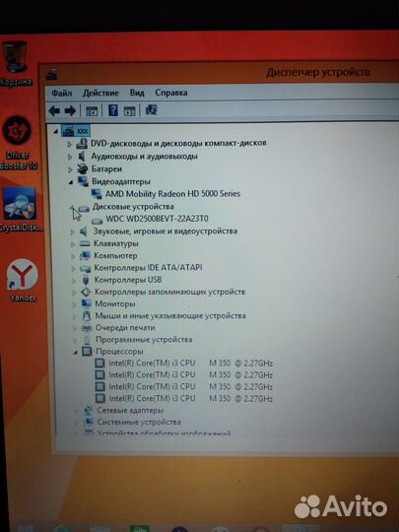This screenshot has width=399, height=532.
Task: Select the last Intel Core i3 CPU entry
Action: [190, 398]
